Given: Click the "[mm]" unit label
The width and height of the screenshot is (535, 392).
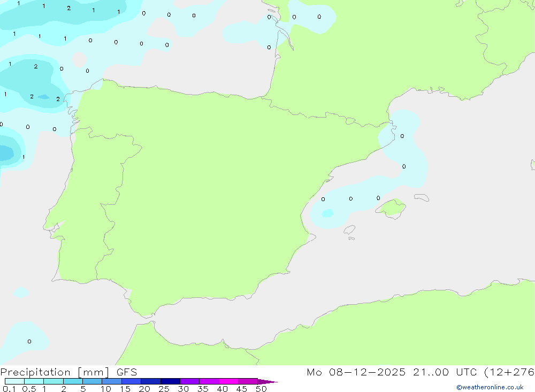Looking at the screenshot, I should pos(94,372).
